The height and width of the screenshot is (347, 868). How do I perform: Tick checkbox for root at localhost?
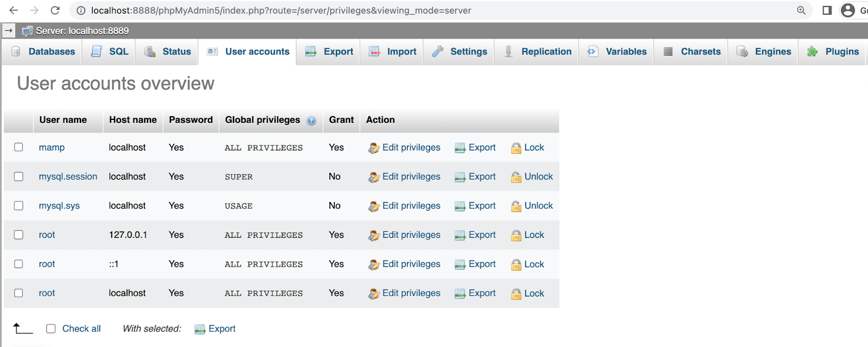point(18,293)
